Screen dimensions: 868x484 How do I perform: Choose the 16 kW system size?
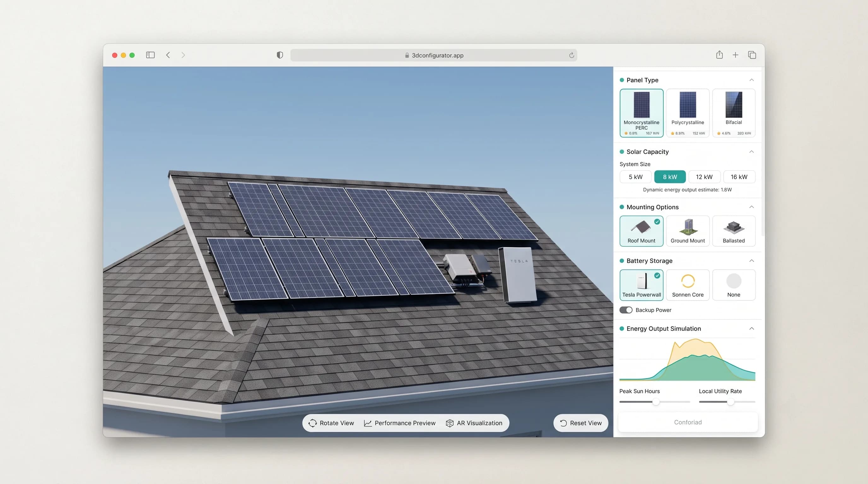739,177
